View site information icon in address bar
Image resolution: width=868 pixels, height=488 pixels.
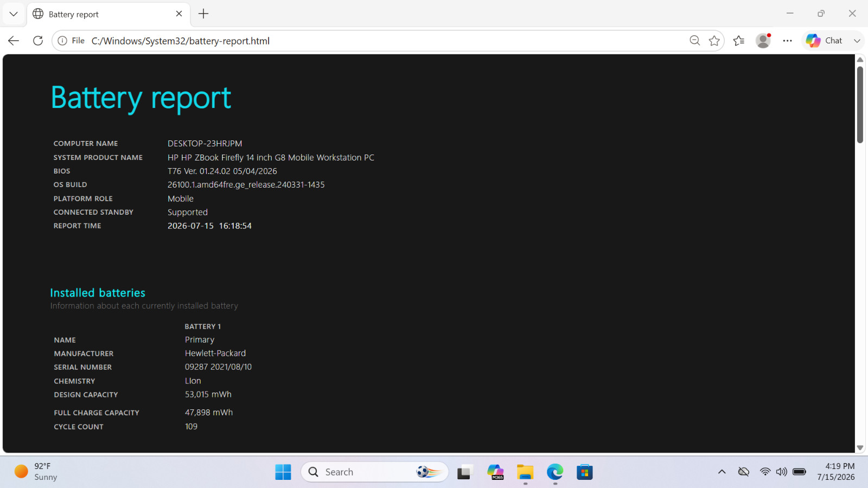click(62, 41)
